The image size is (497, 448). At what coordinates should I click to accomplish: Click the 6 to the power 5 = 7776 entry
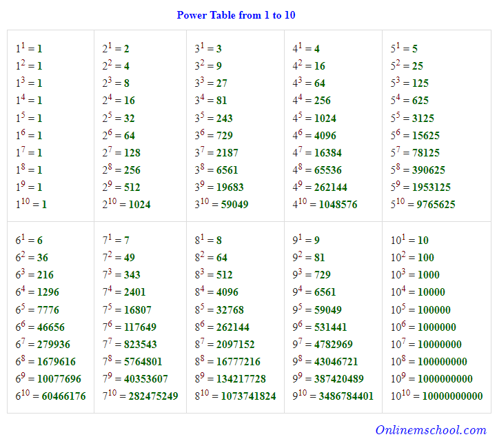click(x=37, y=309)
